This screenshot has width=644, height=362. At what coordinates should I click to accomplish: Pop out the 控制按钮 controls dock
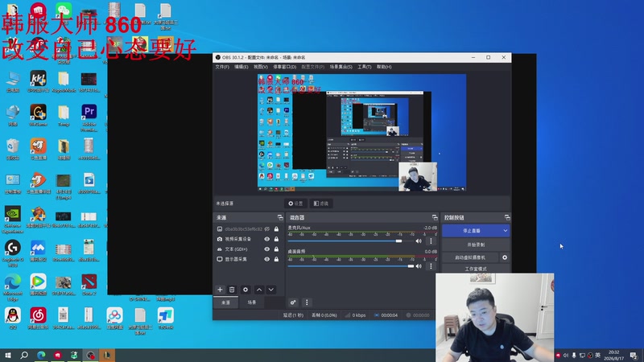coord(507,217)
